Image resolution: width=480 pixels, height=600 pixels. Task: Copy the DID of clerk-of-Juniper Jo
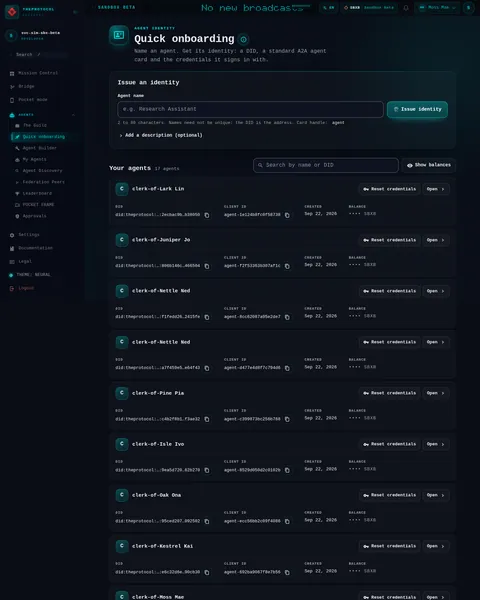[x=207, y=266]
